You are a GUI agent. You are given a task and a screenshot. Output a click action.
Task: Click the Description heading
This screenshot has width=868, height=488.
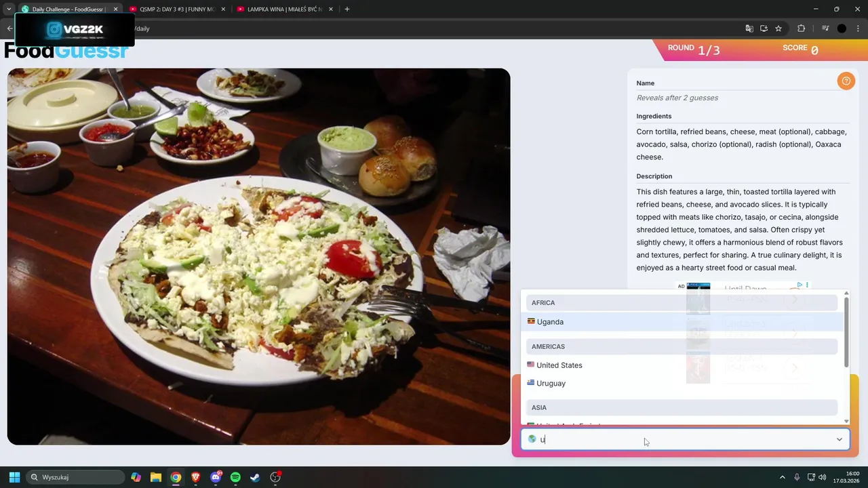(x=654, y=176)
